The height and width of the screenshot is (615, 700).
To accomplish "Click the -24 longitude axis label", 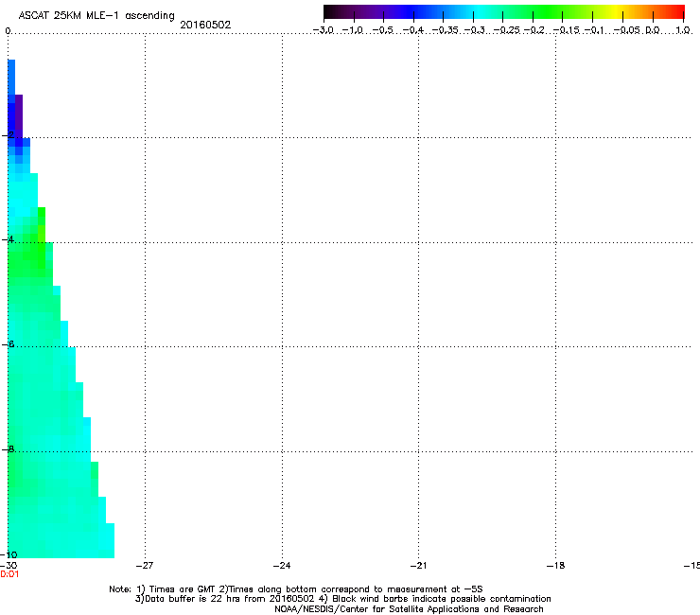I will [x=282, y=566].
